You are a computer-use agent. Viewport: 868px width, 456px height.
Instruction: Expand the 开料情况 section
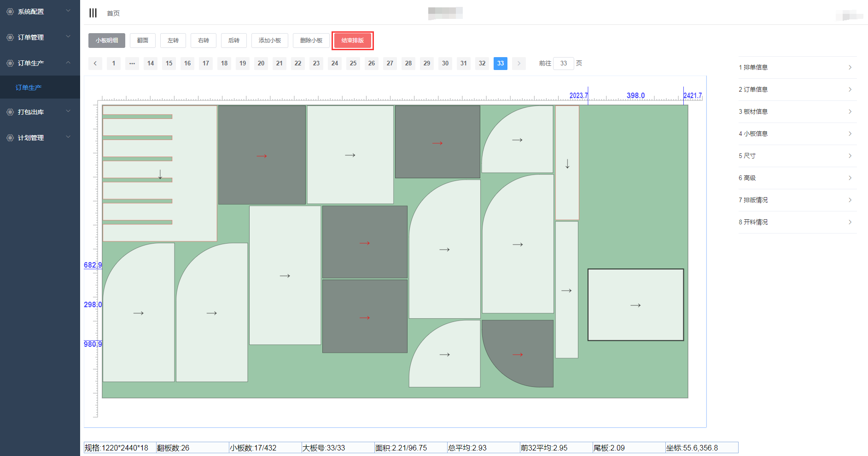(797, 222)
